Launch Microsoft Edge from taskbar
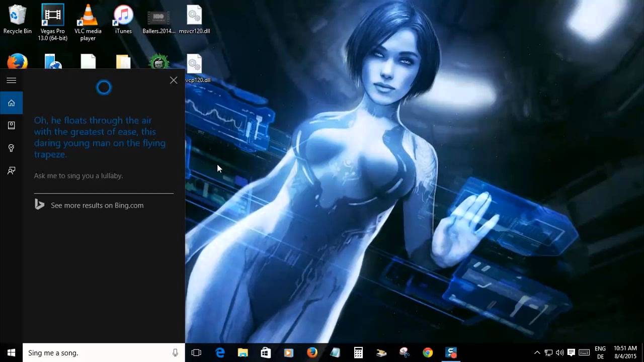The height and width of the screenshot is (362, 644). tap(220, 352)
